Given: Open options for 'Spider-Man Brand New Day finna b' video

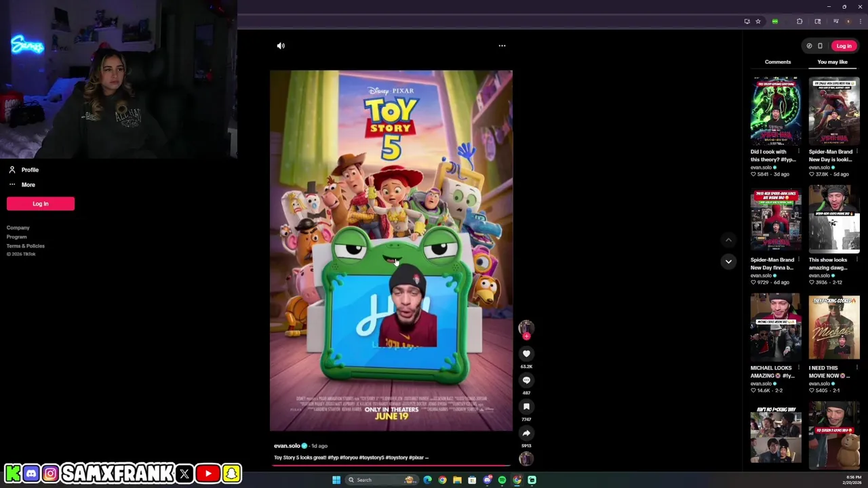Looking at the screenshot, I should click(x=798, y=260).
